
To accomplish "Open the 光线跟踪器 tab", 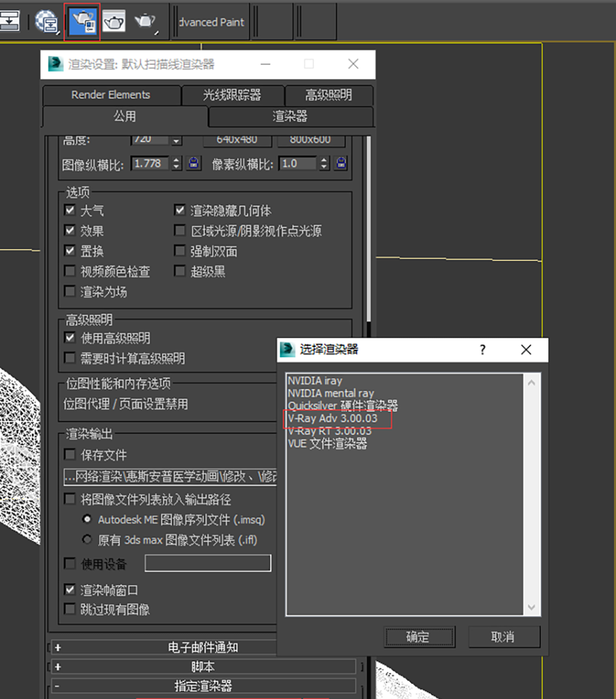I will pyautogui.click(x=232, y=95).
